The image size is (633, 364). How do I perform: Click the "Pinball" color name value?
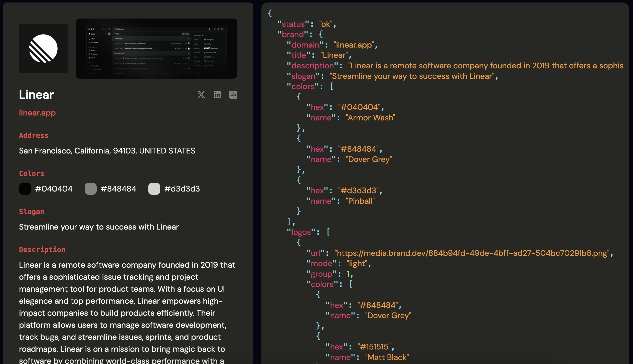click(x=360, y=201)
